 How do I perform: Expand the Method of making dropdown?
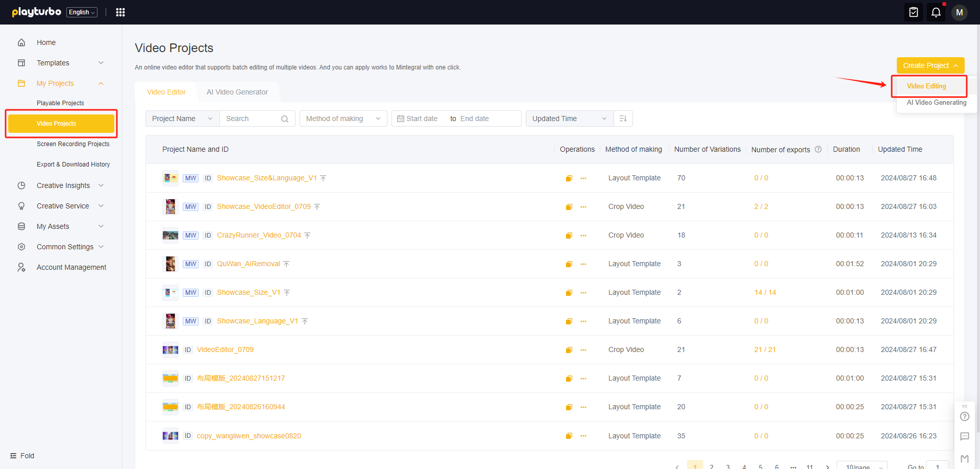[x=343, y=119]
